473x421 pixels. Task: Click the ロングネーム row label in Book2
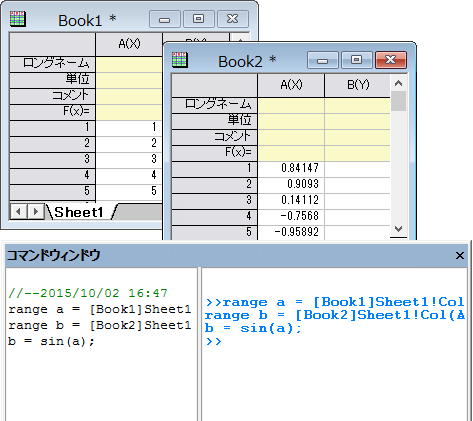pyautogui.click(x=214, y=105)
